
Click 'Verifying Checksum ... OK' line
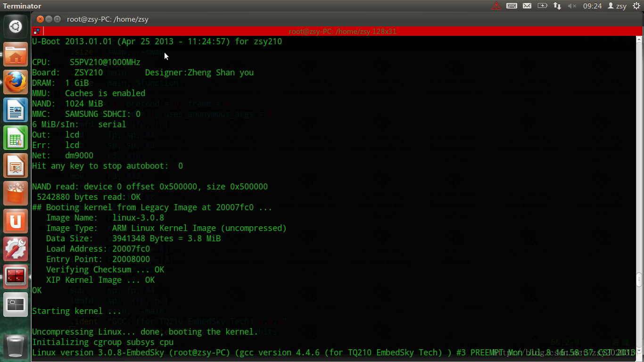pos(105,270)
